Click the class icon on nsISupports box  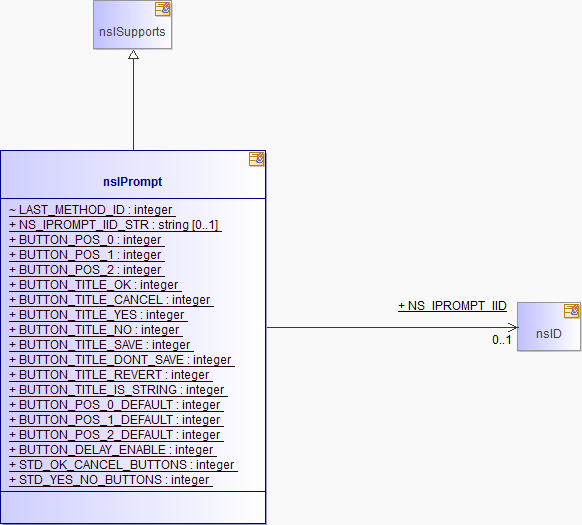pos(163,9)
